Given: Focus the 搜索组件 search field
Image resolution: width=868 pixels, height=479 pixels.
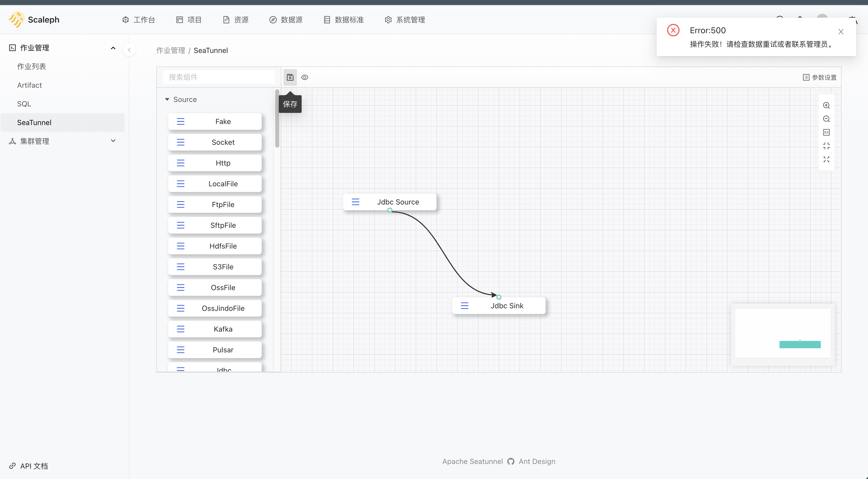Looking at the screenshot, I should [x=218, y=77].
